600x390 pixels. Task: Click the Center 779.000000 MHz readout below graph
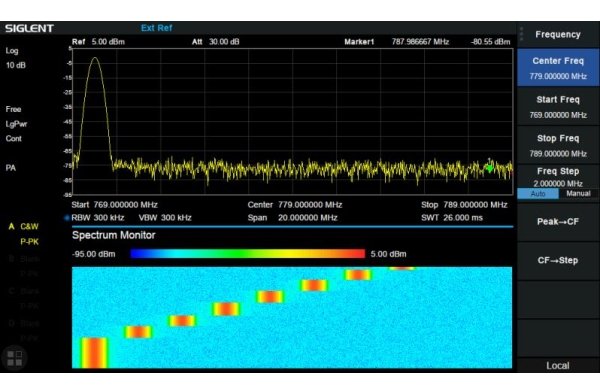pos(295,205)
